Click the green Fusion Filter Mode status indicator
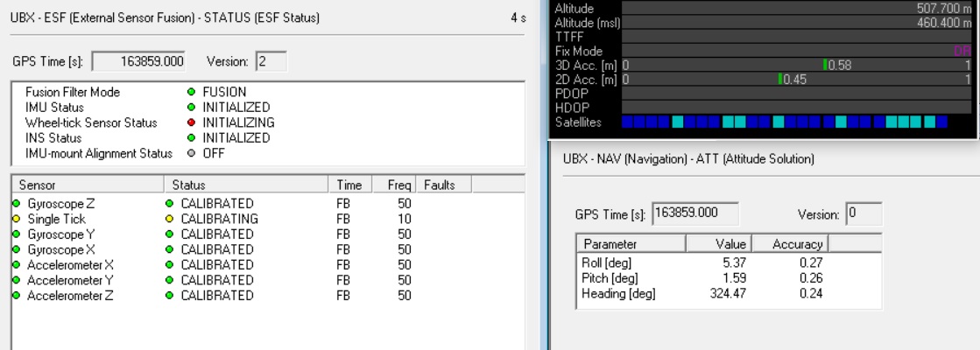This screenshot has width=980, height=350. tap(191, 92)
